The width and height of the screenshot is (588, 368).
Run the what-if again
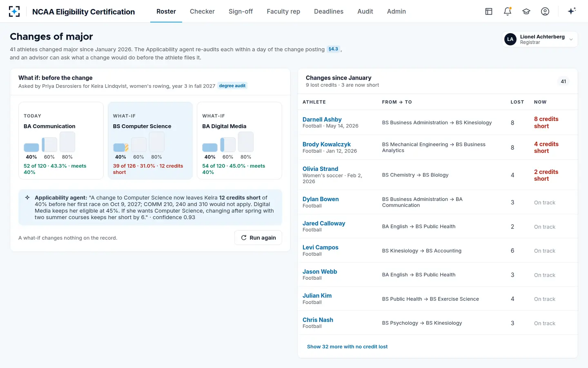(x=258, y=238)
